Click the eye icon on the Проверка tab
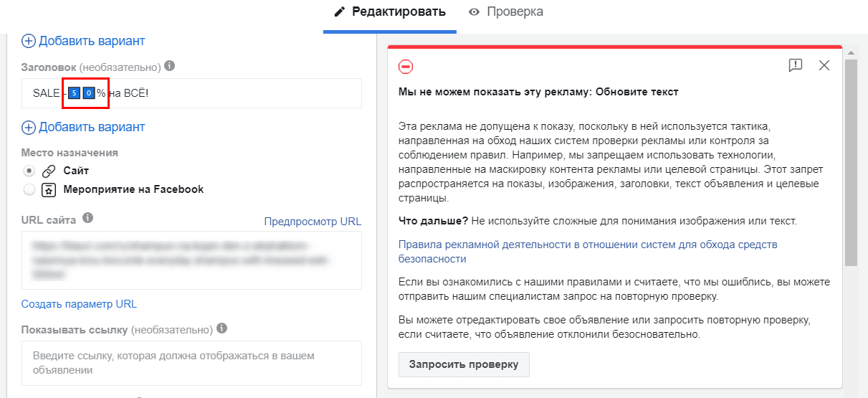Screen dimensions: 868x398 coord(474,12)
